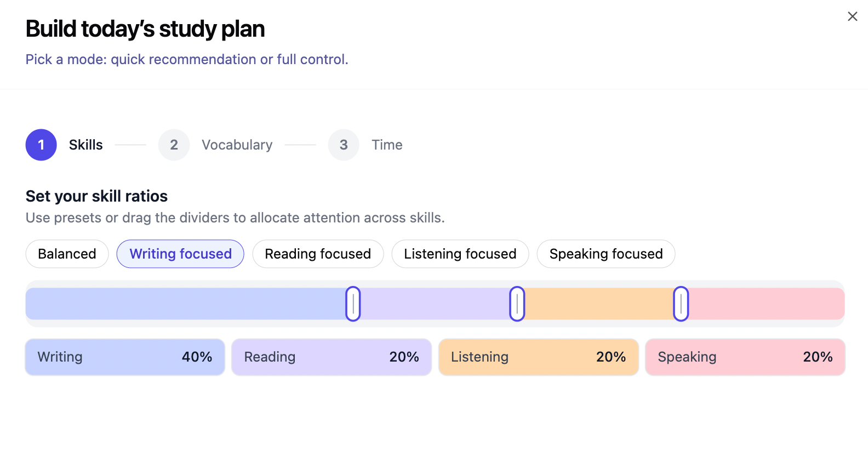This screenshot has height=458, width=868.
Task: Select the Speaking 20% skill card
Action: 745,357
